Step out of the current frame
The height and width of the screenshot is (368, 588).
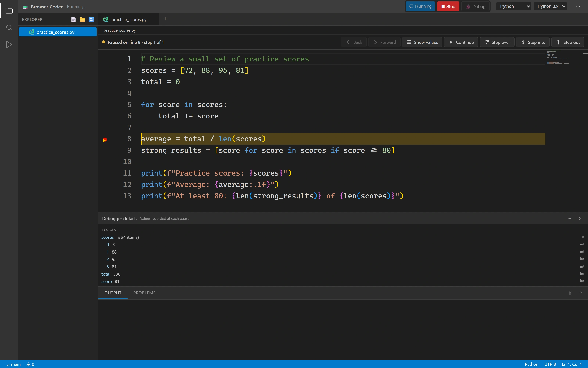coord(568,42)
